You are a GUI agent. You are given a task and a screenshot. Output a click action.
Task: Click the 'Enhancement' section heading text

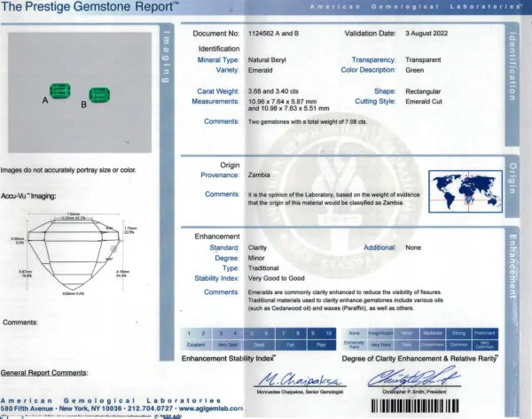217,237
